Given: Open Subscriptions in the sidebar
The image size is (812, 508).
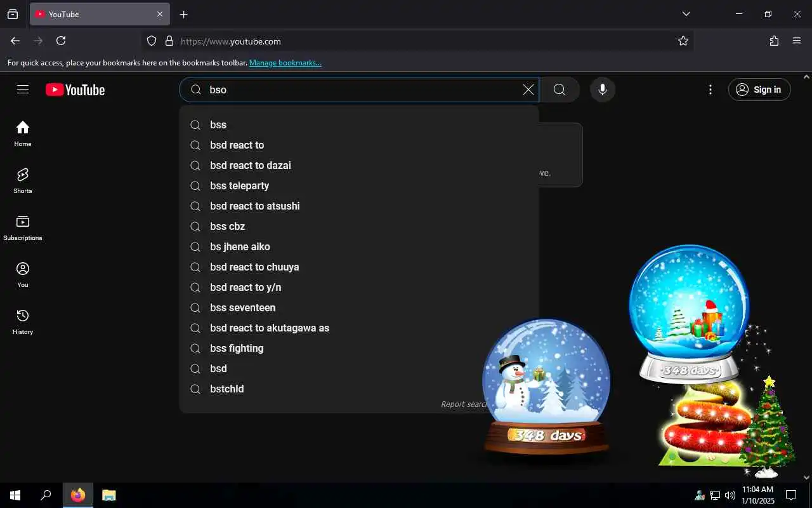Looking at the screenshot, I should tap(23, 227).
